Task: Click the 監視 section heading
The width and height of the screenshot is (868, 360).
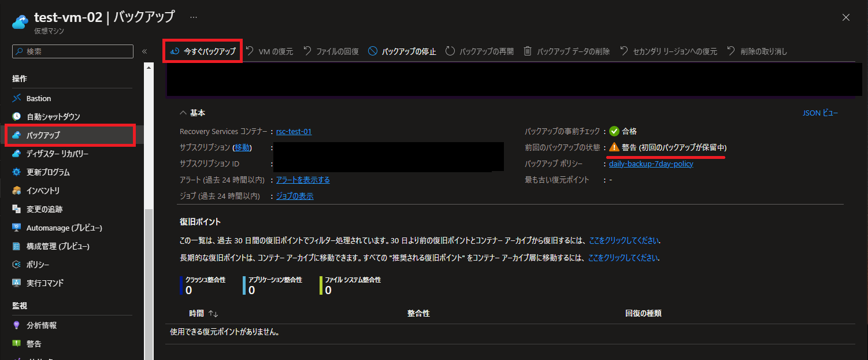Action: [20, 305]
